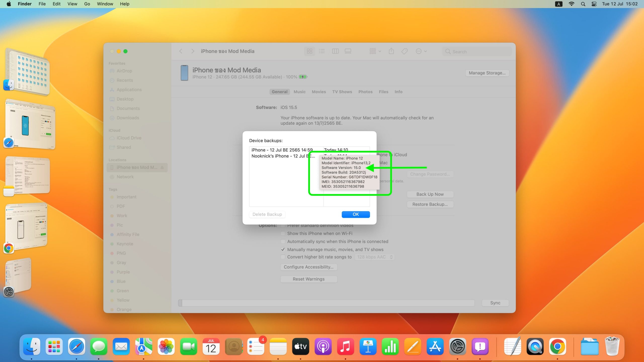644x362 pixels.
Task: Open App Store from the Dock
Action: tap(435, 347)
